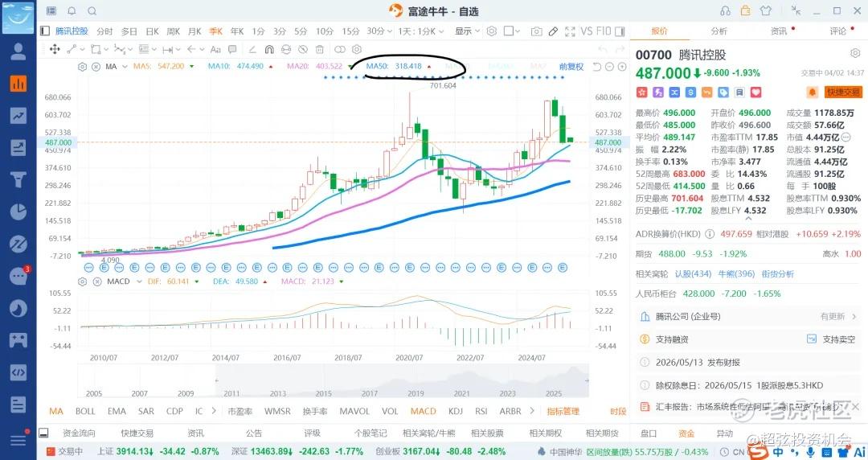The image size is (868, 460).
Task: Expand the line tool dropdown arrow
Action: click(82, 49)
